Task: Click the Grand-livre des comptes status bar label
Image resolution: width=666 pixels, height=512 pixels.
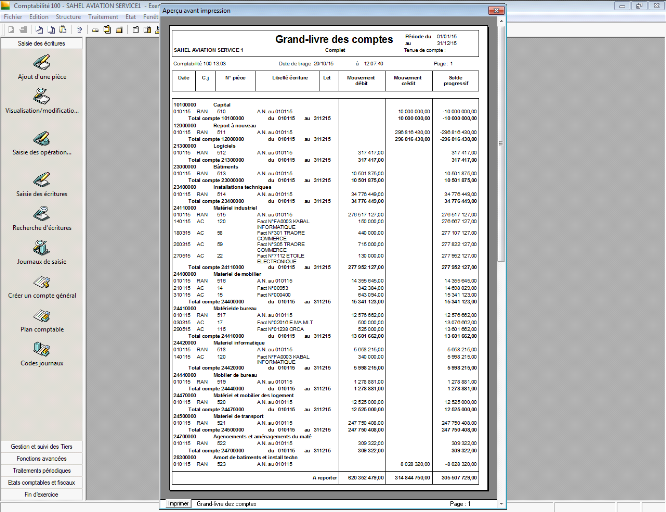Action: [x=226, y=504]
